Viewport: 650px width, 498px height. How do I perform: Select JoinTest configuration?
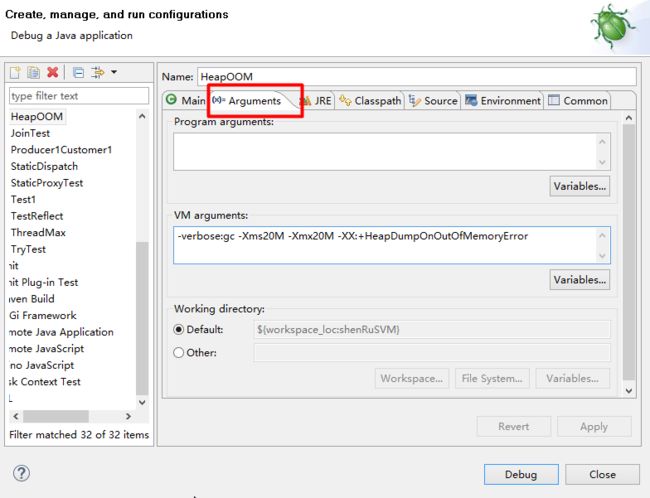coord(30,133)
